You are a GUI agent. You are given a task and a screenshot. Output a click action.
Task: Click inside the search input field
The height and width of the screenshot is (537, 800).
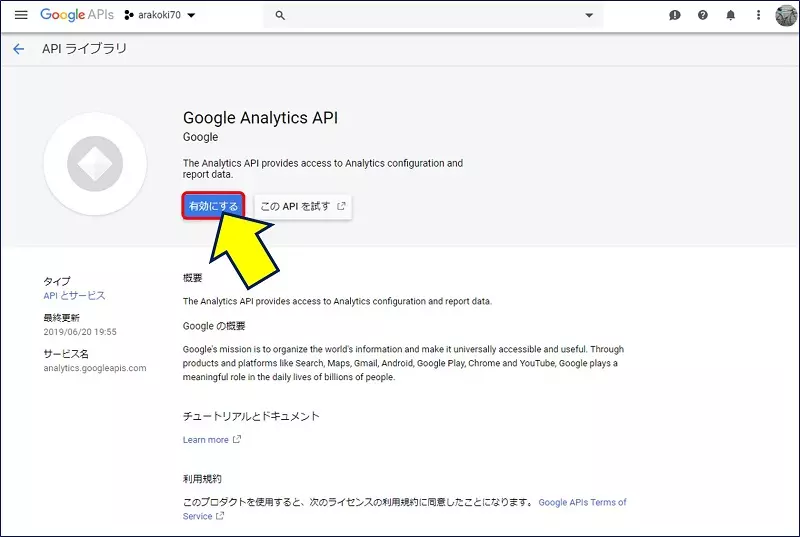[434, 15]
